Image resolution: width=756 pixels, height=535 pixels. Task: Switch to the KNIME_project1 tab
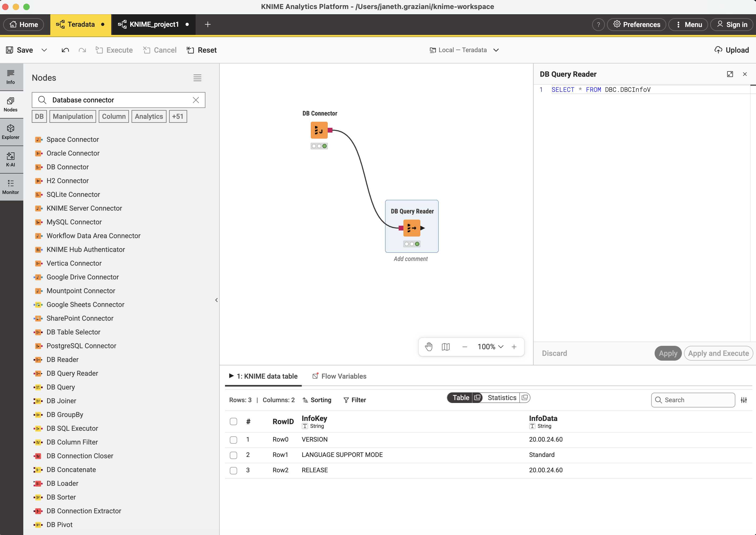154,24
